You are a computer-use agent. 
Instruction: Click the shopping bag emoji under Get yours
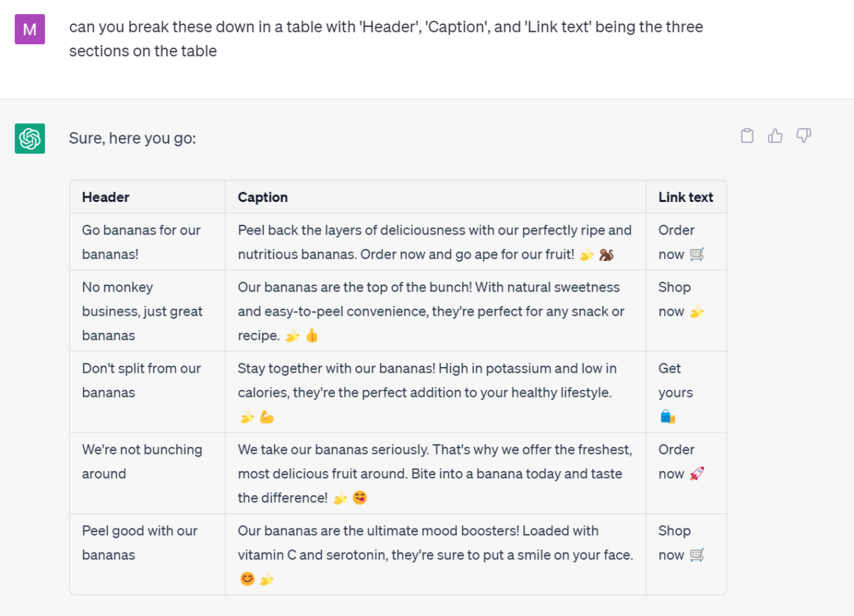tap(668, 417)
